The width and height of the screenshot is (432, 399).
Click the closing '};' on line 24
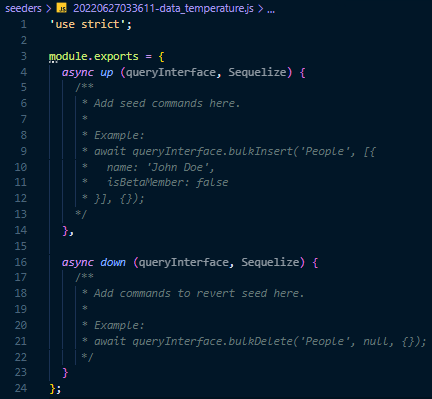(x=55, y=388)
